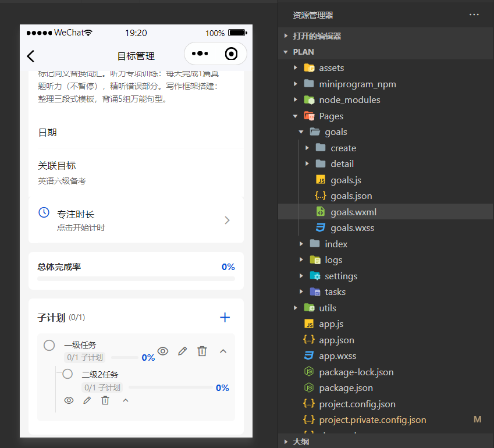Viewport: 494px width, 448px height.
Task: Collapse the PLAN project root
Action: pos(386,52)
